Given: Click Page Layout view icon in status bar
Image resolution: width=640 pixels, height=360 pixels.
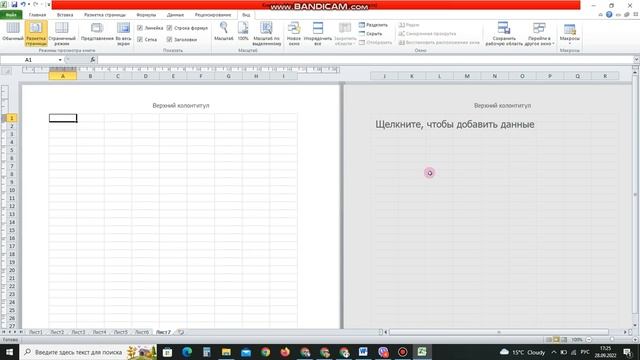Looking at the screenshot, I should tap(556, 340).
